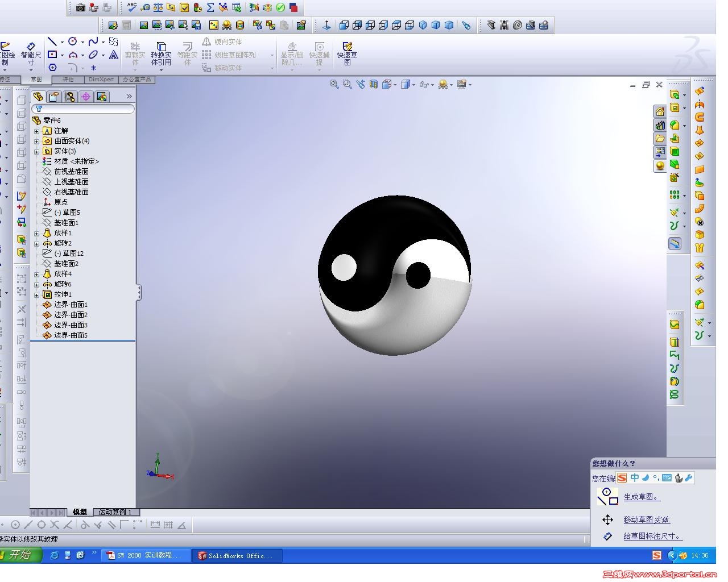Expand the FeatureManager panel with » chevron
728x582 pixels.
tap(129, 97)
